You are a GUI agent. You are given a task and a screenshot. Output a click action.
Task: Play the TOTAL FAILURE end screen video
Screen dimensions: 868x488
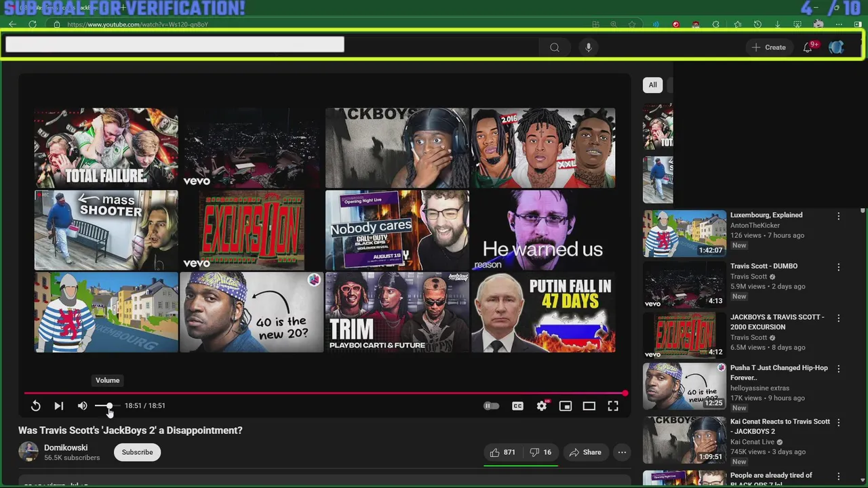click(x=106, y=148)
